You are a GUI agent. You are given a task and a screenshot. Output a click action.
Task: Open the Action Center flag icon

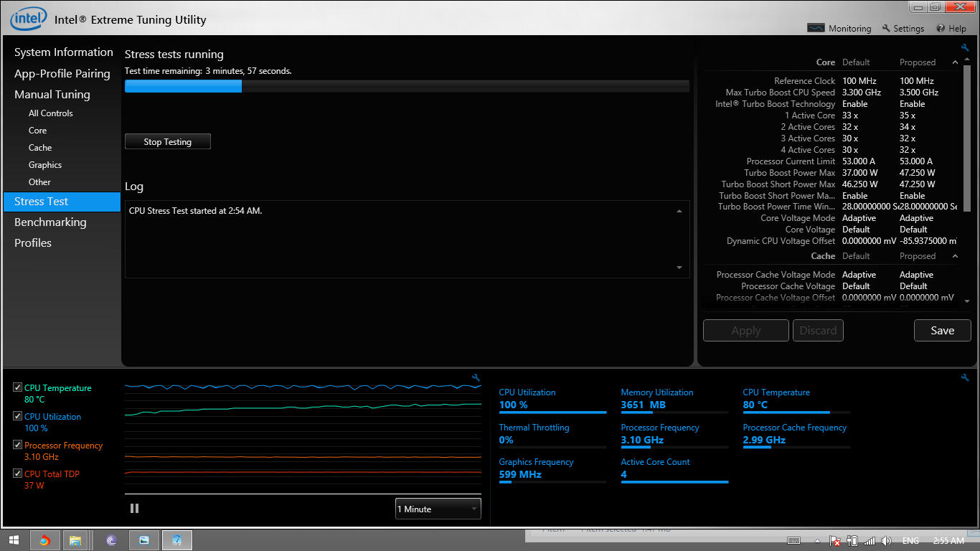tap(835, 541)
